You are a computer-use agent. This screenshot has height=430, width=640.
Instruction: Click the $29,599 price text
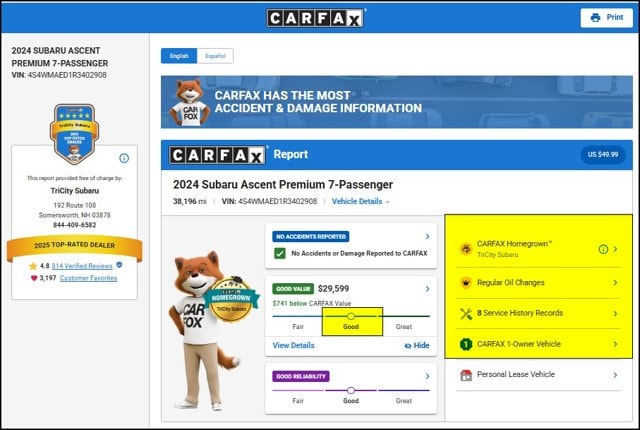coord(333,289)
